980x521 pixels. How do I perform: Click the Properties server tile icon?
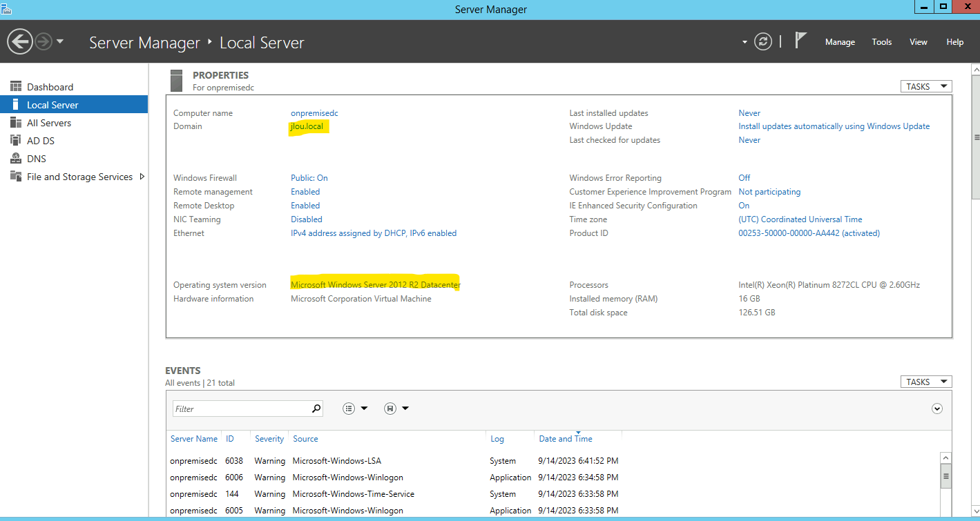click(x=176, y=80)
